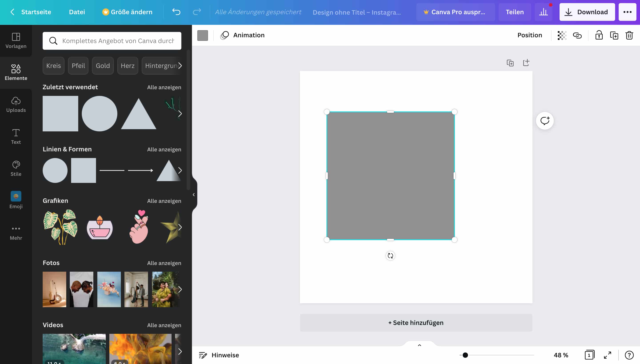Open the Teilen share dialog
This screenshot has width=640, height=364.
click(515, 12)
